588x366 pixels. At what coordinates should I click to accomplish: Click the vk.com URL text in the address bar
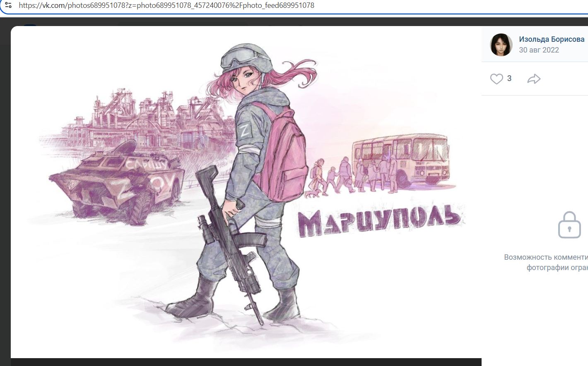pos(166,5)
